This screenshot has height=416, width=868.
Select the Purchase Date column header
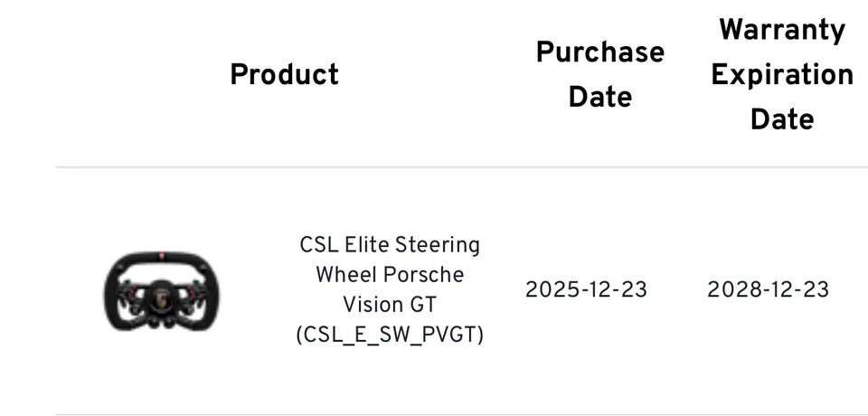pos(600,74)
